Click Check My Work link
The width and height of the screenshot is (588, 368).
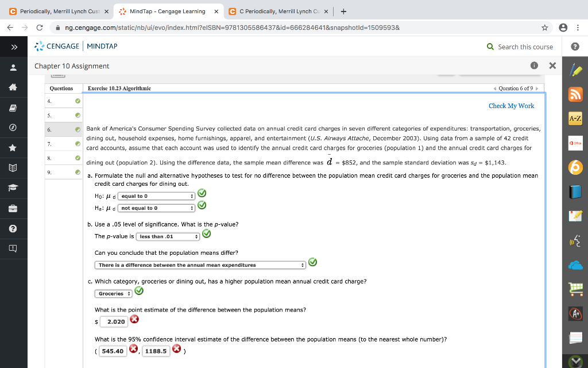[x=511, y=106]
